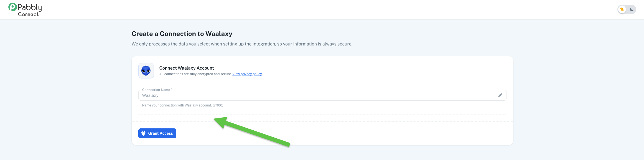This screenshot has height=160, width=644.
Task: Open the Pabbly Connect logo
Action: point(25,10)
